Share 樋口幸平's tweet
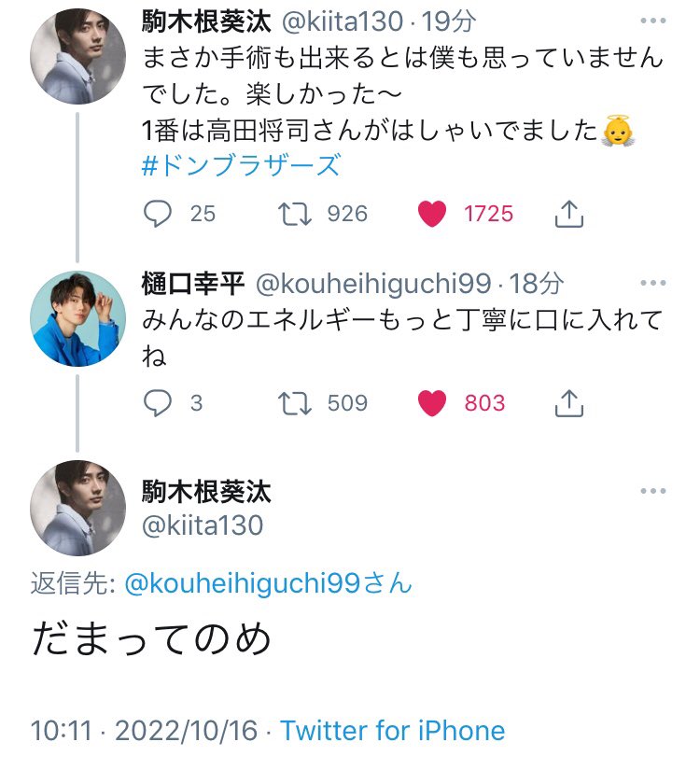700x770 pixels. [x=568, y=403]
